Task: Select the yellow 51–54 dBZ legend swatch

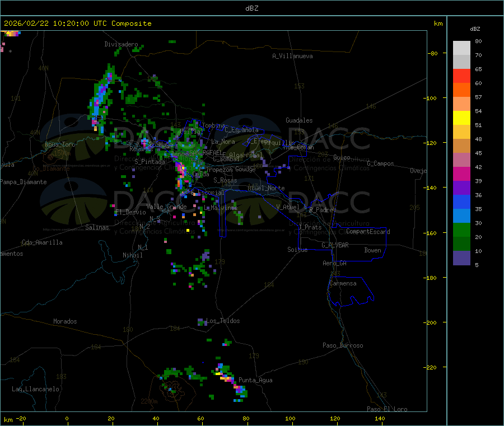Action: point(461,118)
